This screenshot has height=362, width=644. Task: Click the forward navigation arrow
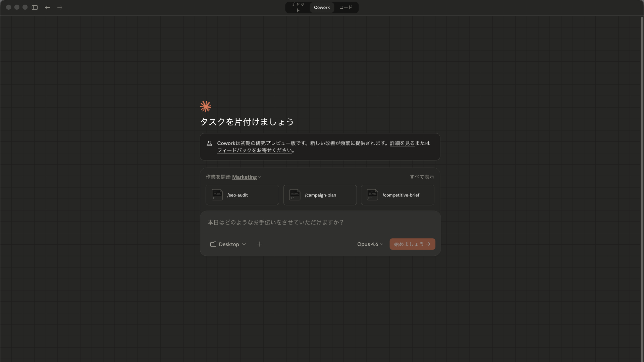[x=60, y=7]
